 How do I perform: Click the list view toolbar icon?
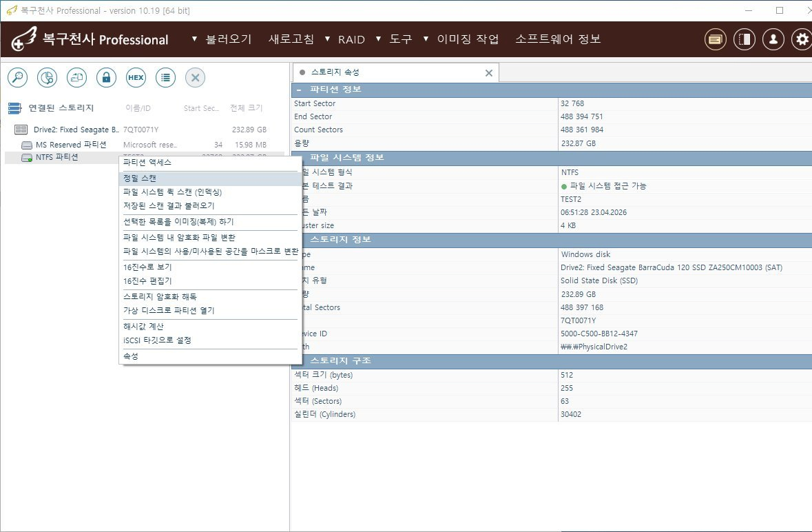pyautogui.click(x=166, y=78)
